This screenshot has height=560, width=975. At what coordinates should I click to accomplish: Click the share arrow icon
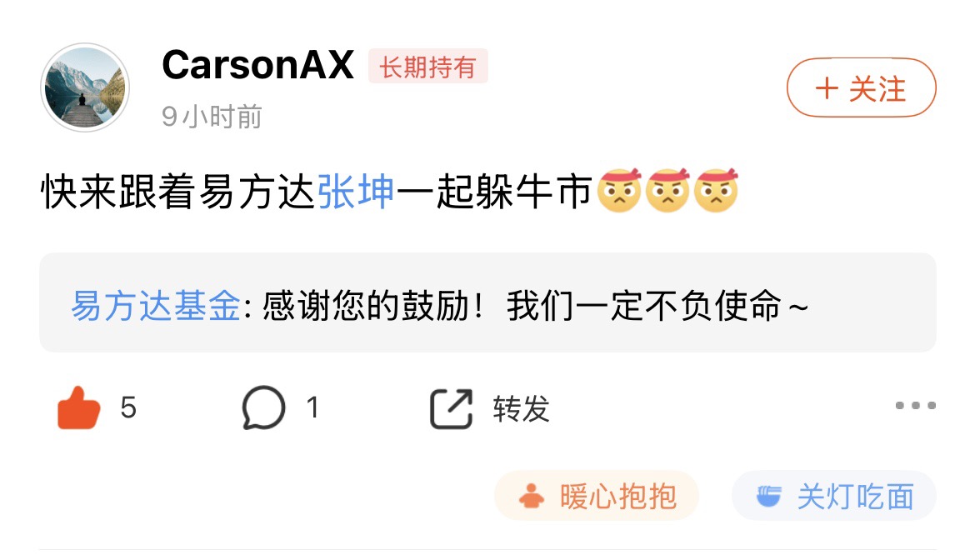pyautogui.click(x=451, y=408)
